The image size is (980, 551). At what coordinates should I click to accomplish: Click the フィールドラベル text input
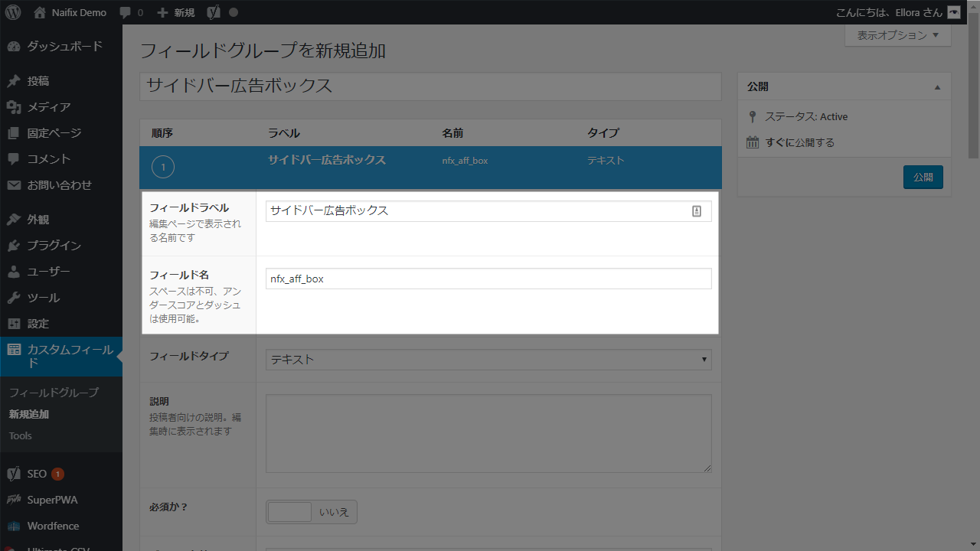point(488,211)
